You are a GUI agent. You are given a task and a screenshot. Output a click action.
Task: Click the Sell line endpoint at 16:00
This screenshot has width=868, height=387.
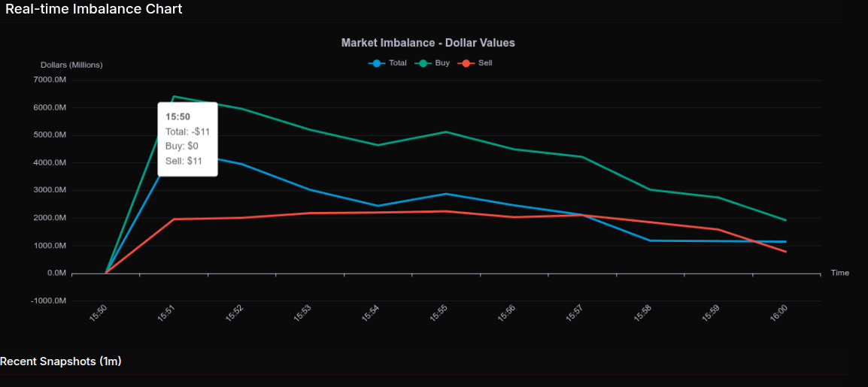(786, 252)
